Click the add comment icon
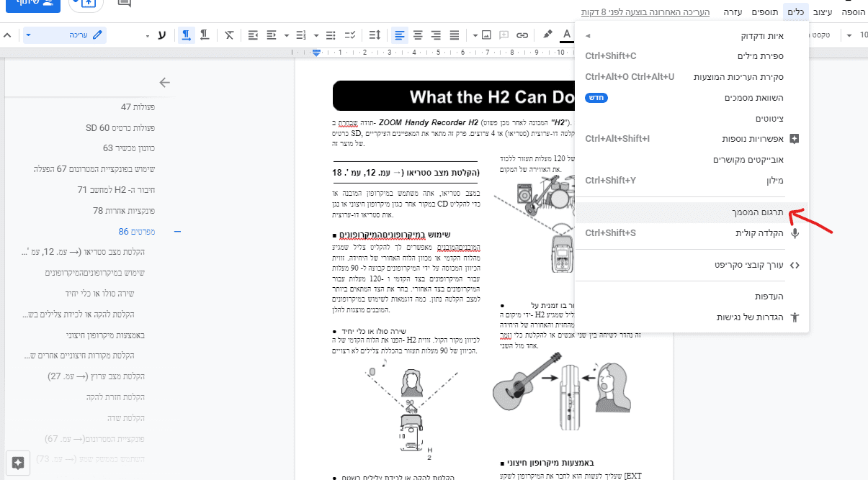 [505, 35]
